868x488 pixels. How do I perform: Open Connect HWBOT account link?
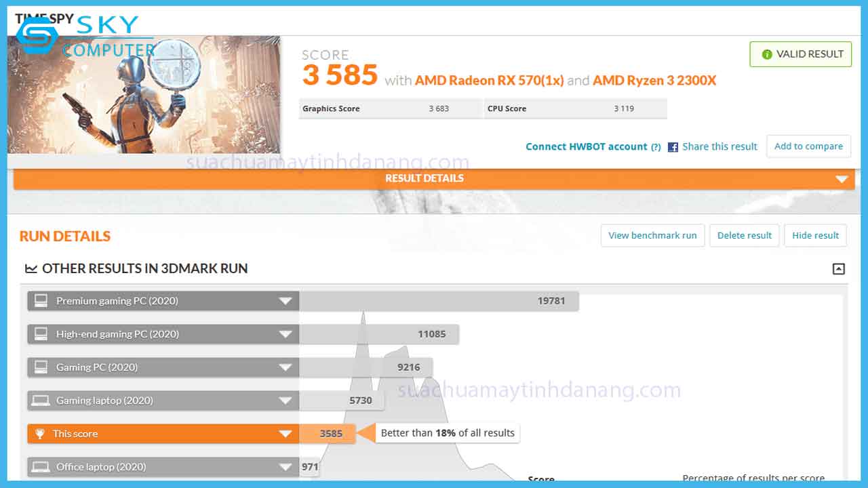(587, 146)
